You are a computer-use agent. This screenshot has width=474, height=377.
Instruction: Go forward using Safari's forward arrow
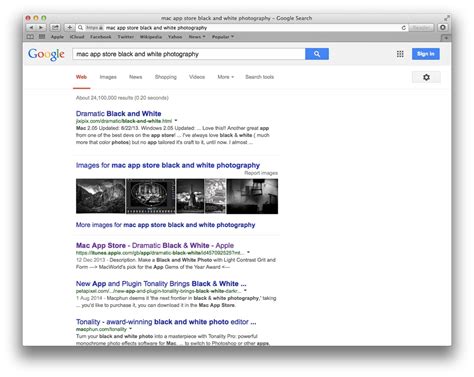pos(41,28)
